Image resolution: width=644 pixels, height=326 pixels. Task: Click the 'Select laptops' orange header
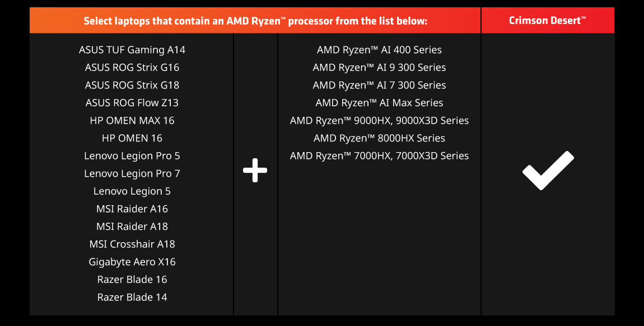click(255, 21)
